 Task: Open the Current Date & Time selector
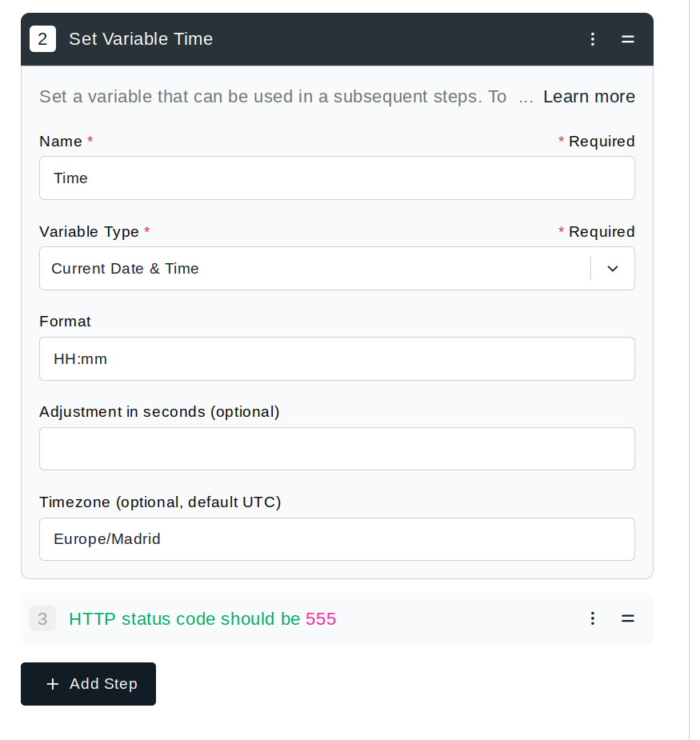337,269
